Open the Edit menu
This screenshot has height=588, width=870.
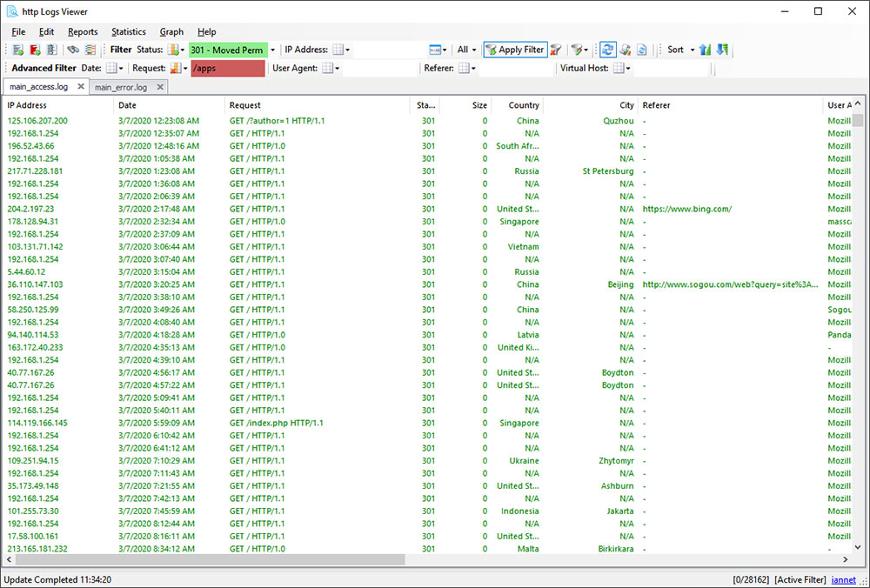coord(47,31)
